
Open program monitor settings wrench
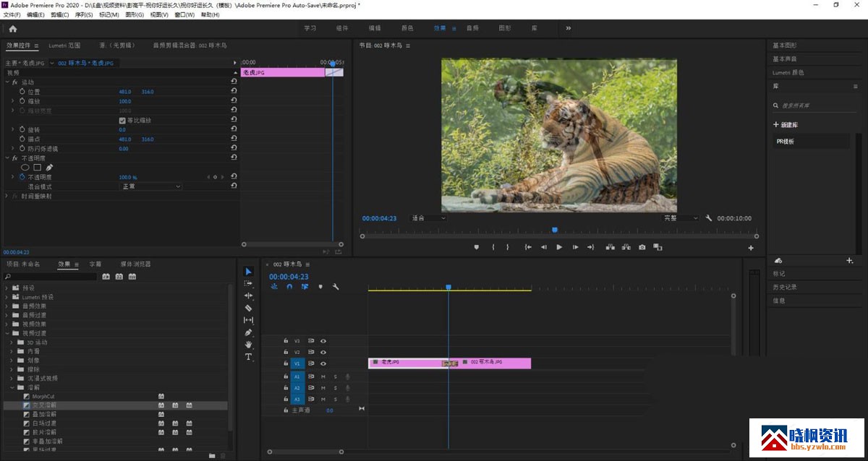pyautogui.click(x=709, y=218)
